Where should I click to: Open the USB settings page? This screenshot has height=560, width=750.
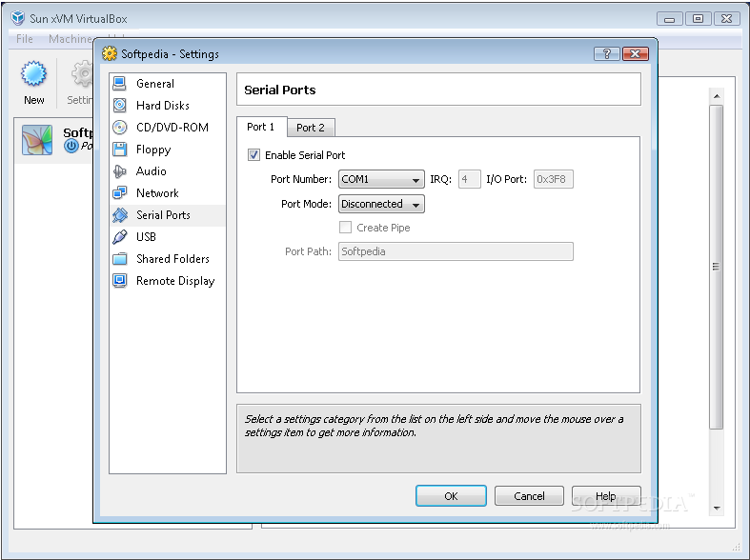[168, 237]
